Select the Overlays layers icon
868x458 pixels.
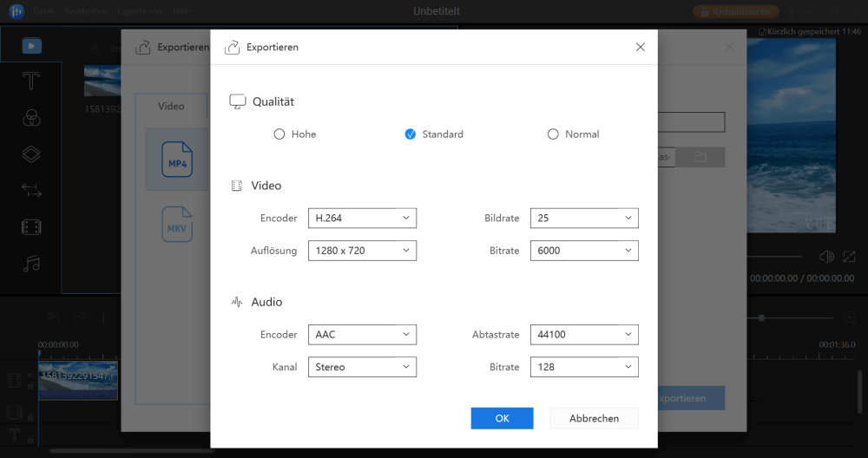point(31,154)
